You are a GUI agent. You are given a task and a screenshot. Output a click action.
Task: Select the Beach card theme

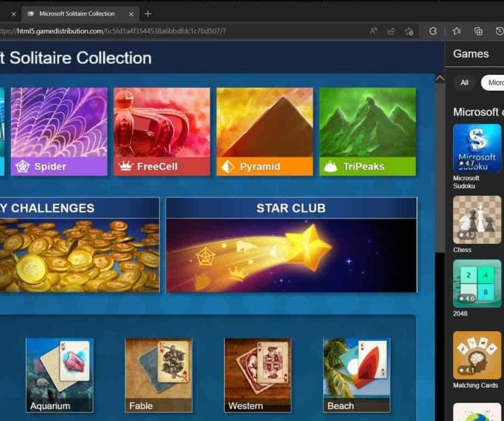pyautogui.click(x=357, y=375)
